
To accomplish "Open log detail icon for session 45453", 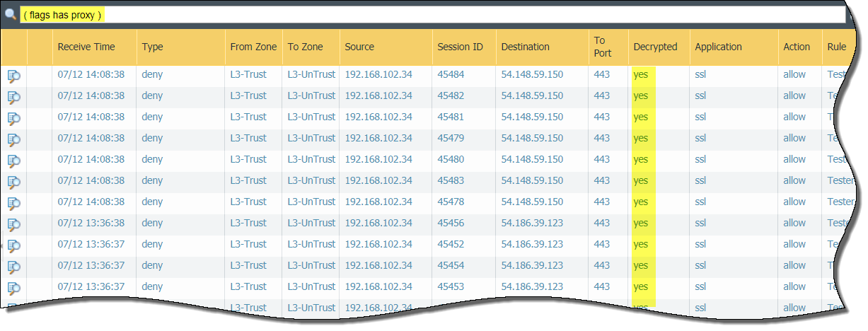I will [14, 288].
